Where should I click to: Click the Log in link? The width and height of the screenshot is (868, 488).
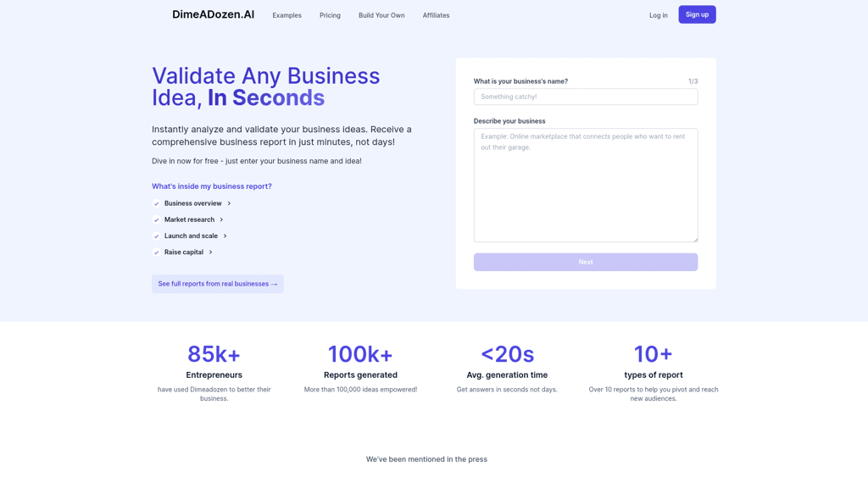pos(658,15)
